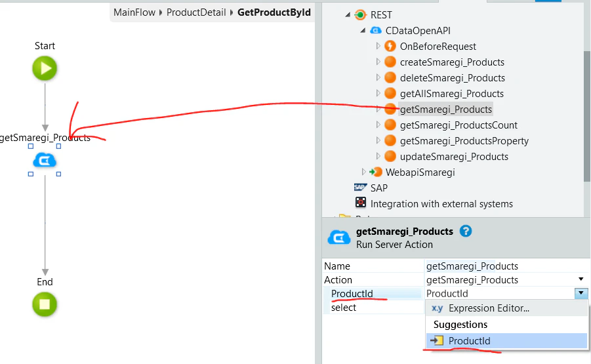This screenshot has width=591, height=364.
Task: Navigate to MainFlow in breadcrumb
Action: click(134, 12)
